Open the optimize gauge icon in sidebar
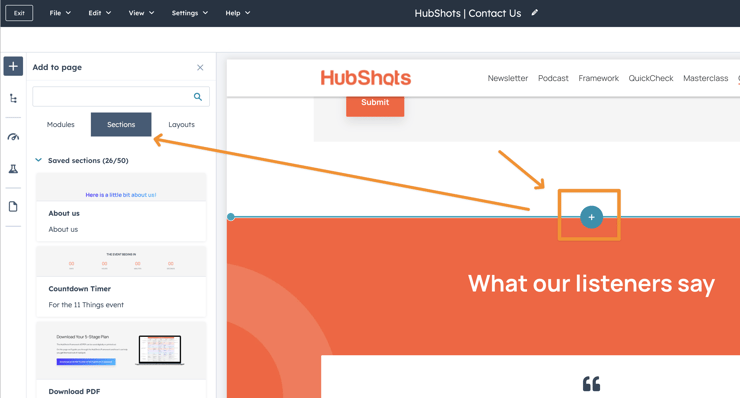 coord(13,137)
